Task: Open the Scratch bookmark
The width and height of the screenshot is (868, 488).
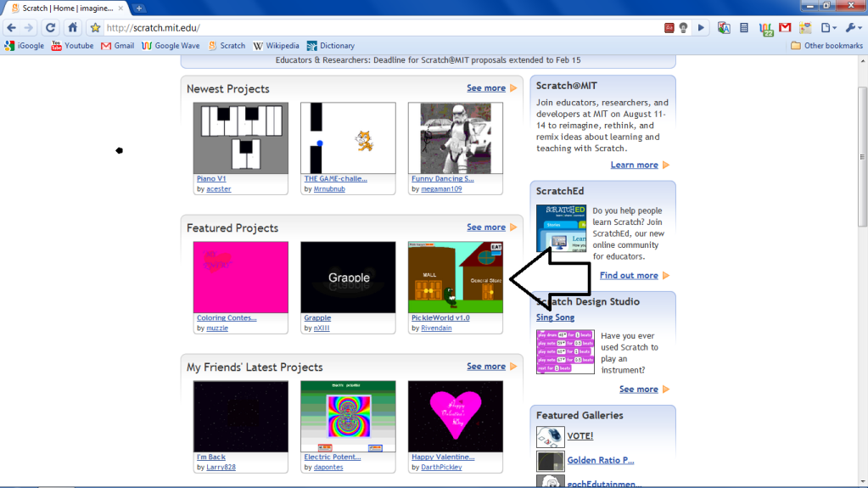Action: coord(227,46)
